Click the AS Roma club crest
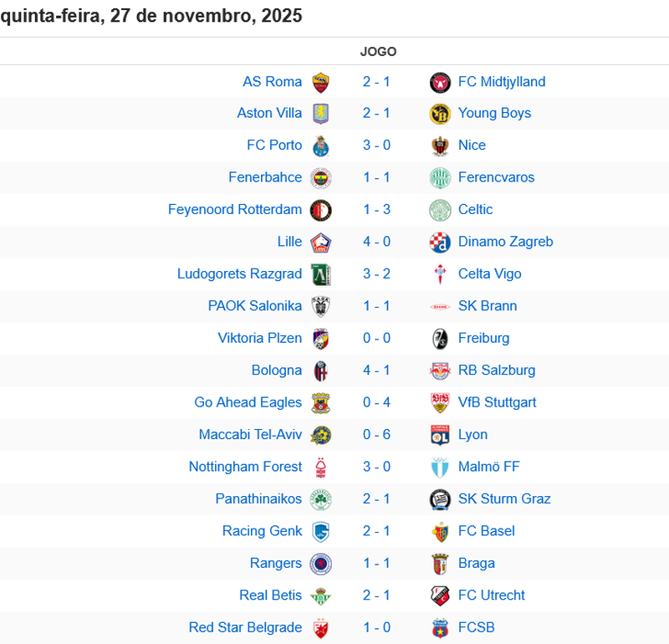 [321, 82]
